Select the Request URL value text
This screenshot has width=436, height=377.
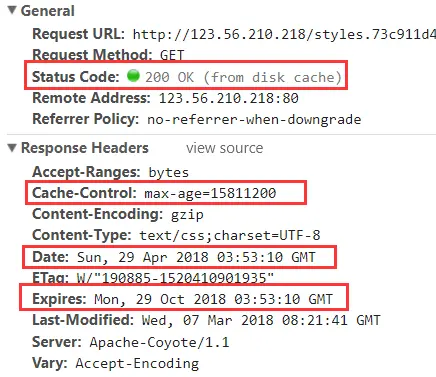284,34
